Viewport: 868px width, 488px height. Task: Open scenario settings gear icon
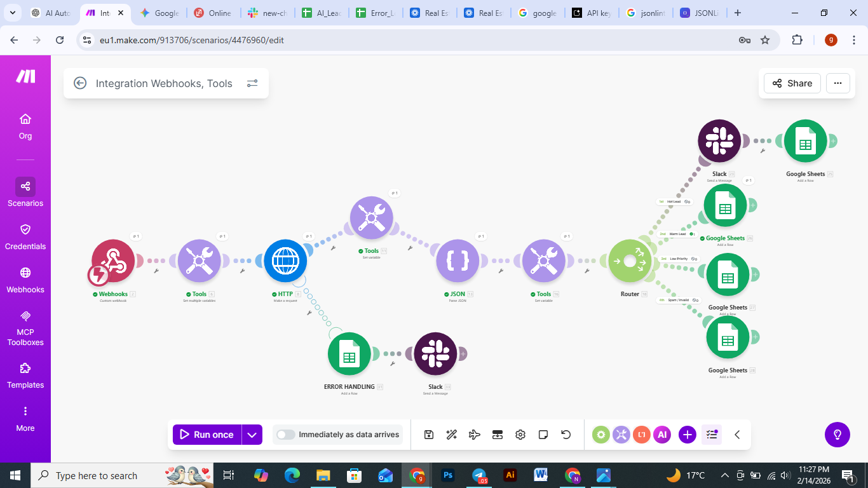(x=520, y=435)
